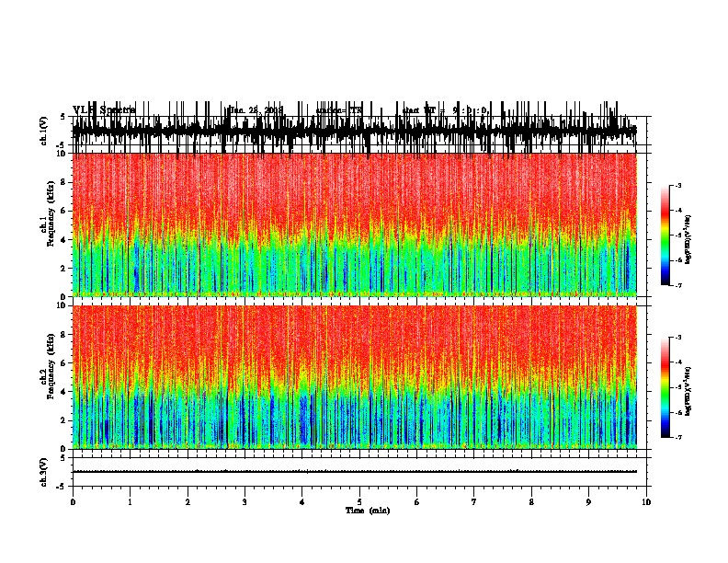Click the ch.3(V) axis label
728x563 pixels.
point(44,472)
